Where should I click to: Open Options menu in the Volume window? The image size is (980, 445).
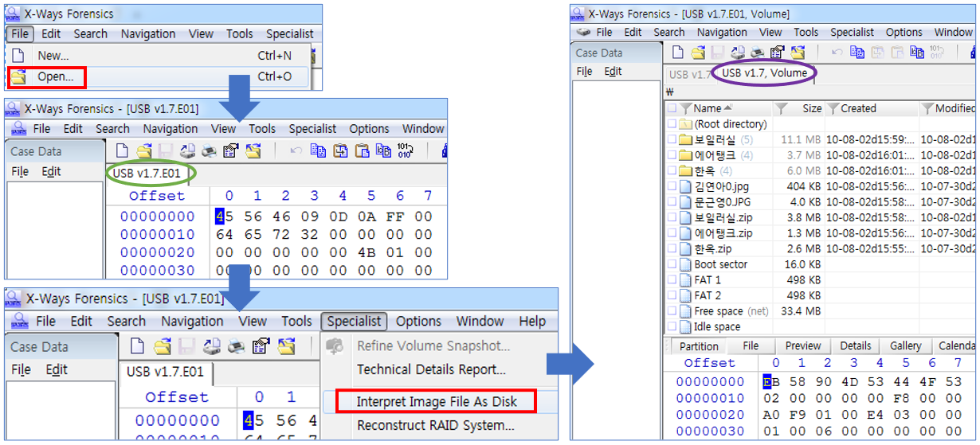[x=904, y=33]
